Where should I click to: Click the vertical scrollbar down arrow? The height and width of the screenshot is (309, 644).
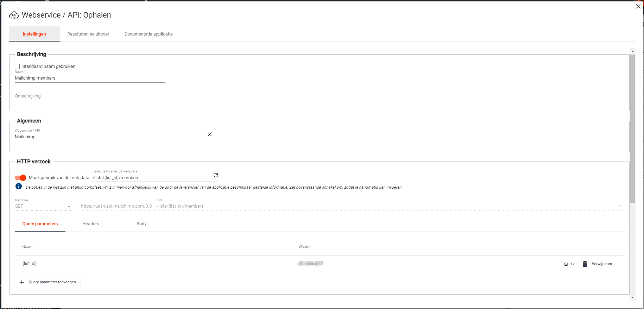pyautogui.click(x=632, y=297)
